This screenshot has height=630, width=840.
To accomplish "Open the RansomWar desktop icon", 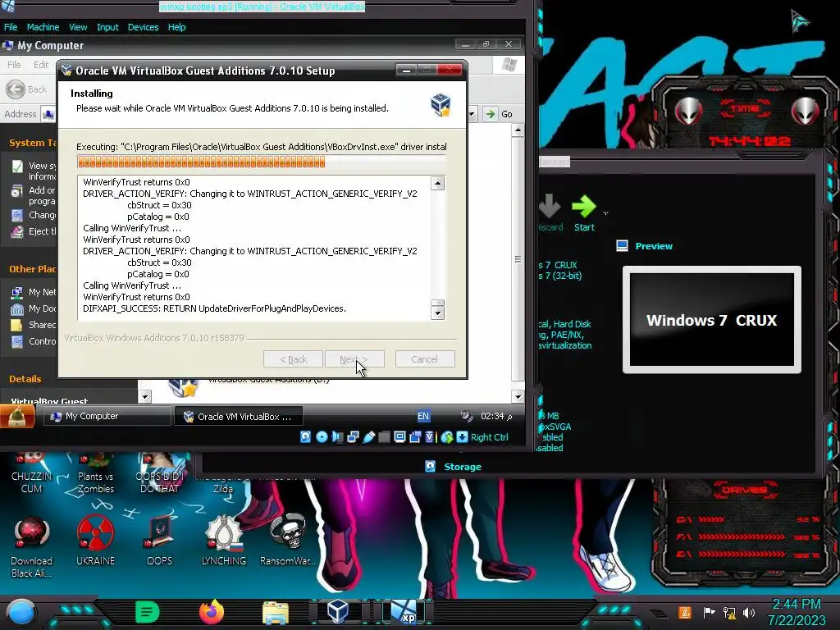I will click(x=288, y=541).
